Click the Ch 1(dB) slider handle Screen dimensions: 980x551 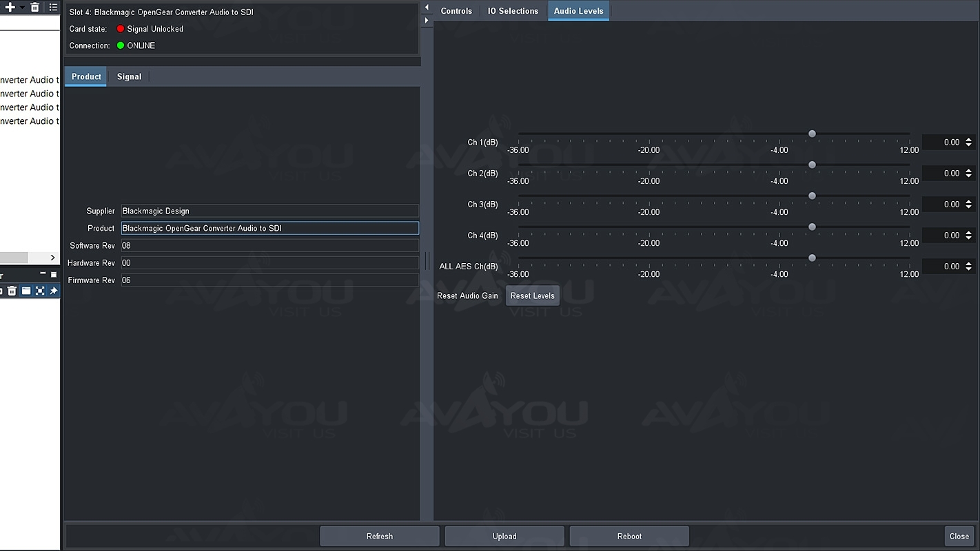click(812, 134)
